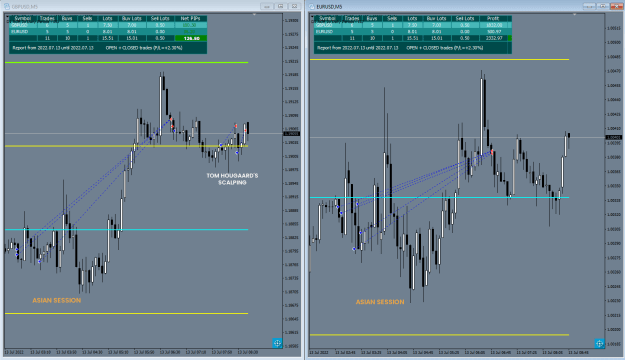625x360 pixels.
Task: Click the Symbol header in GBPUSD window table
Action: [23, 18]
